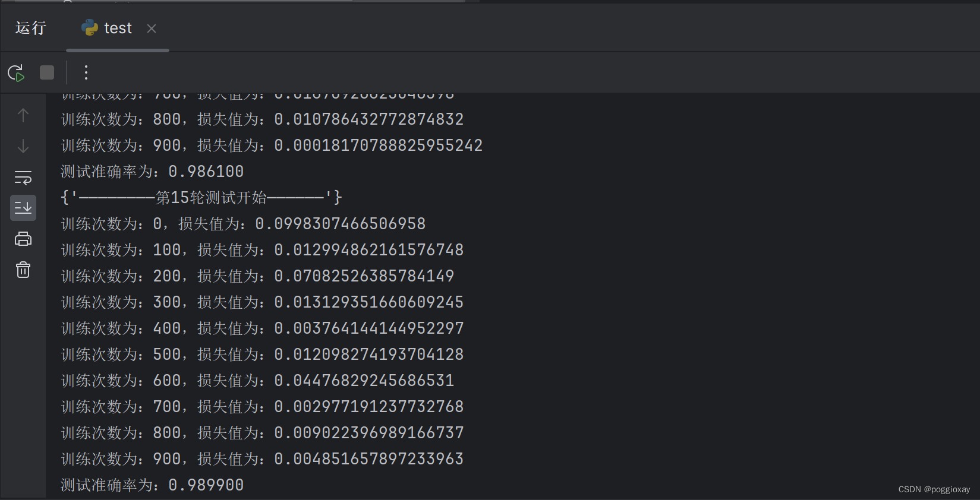The height and width of the screenshot is (500, 980).
Task: Click loss value 0.013129351660609245
Action: coord(369,302)
